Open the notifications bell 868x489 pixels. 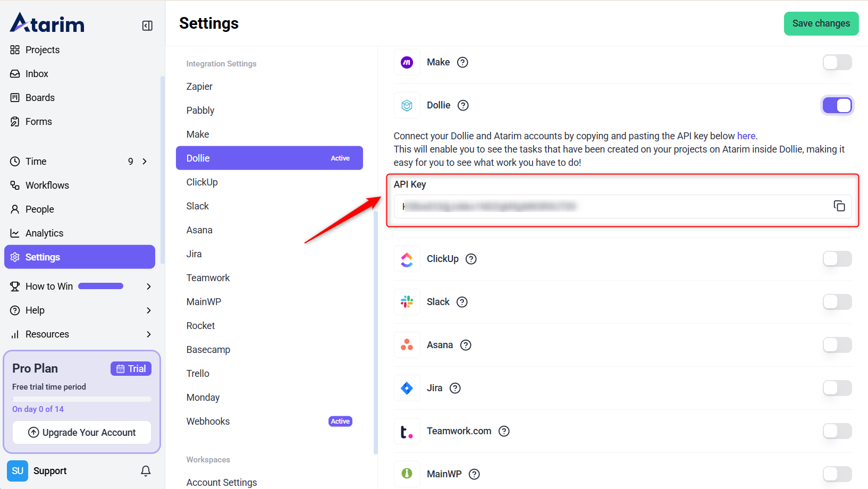[146, 471]
